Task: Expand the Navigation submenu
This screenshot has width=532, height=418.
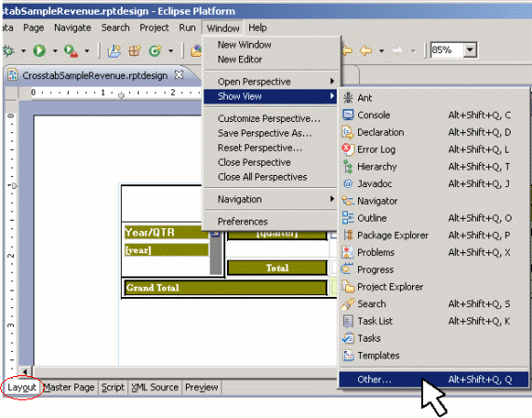Action: pyautogui.click(x=272, y=199)
